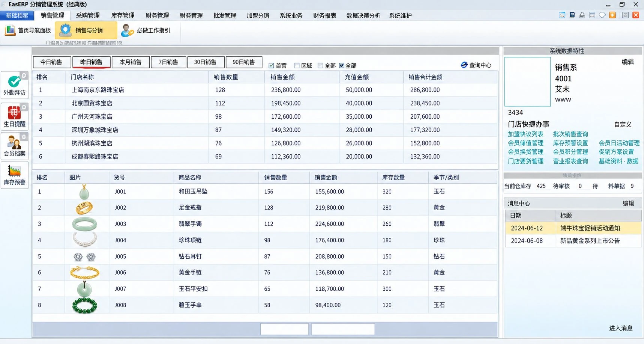644x344 pixels.
Task: Open the 外勤拜访 sidebar shortcut
Action: pos(15,85)
